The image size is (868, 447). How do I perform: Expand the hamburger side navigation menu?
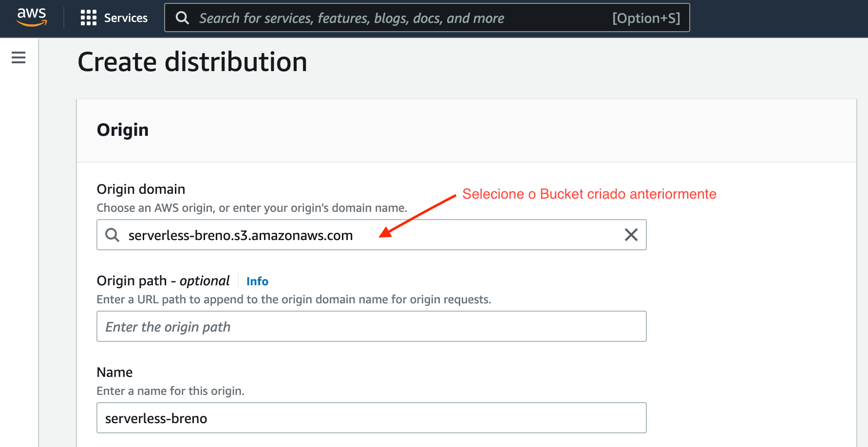coord(19,58)
